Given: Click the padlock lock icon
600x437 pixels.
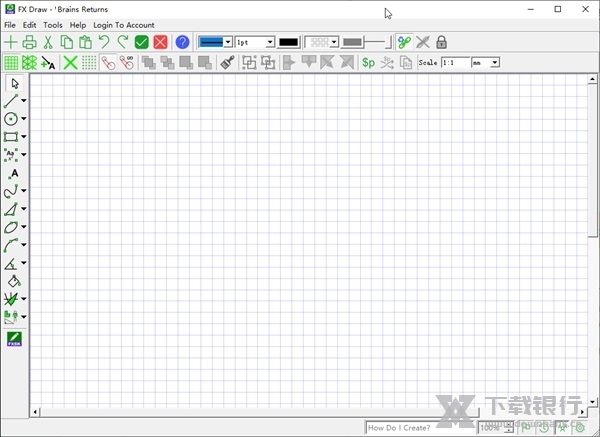Looking at the screenshot, I should pyautogui.click(x=441, y=42).
